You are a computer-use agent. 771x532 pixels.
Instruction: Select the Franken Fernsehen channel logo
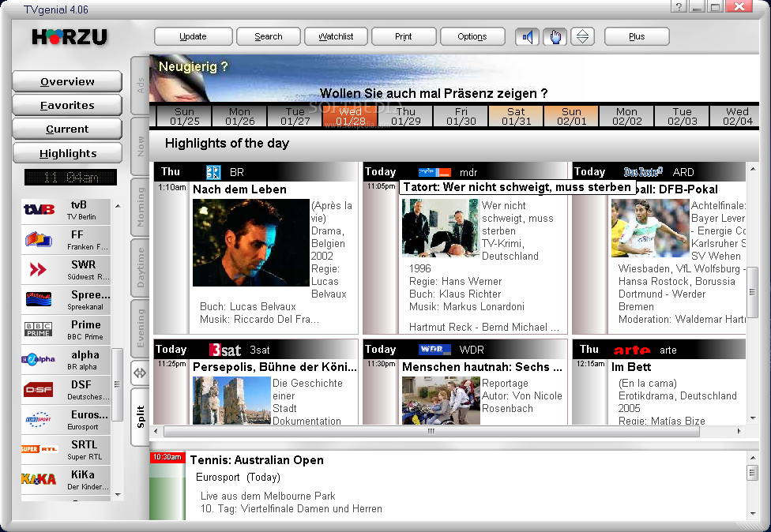click(39, 240)
